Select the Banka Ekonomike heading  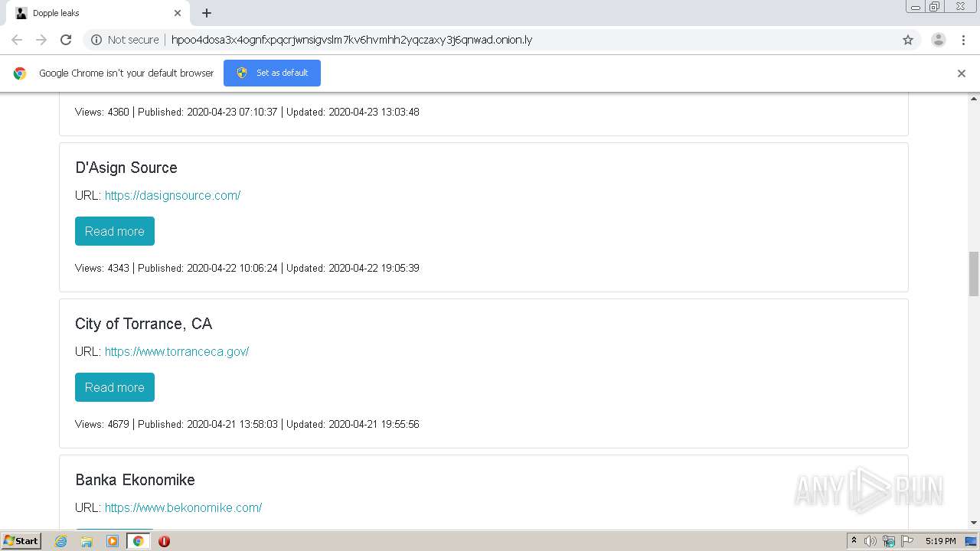coord(135,480)
